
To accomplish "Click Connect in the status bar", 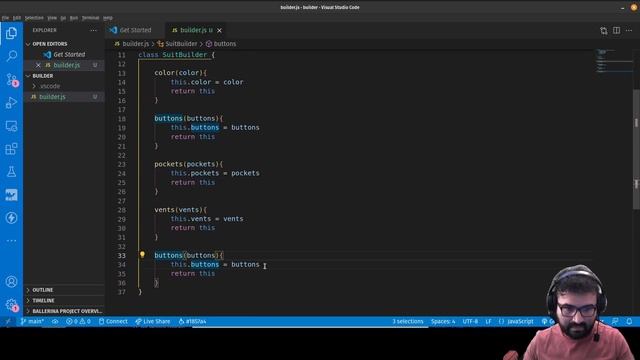I will 113,322.
